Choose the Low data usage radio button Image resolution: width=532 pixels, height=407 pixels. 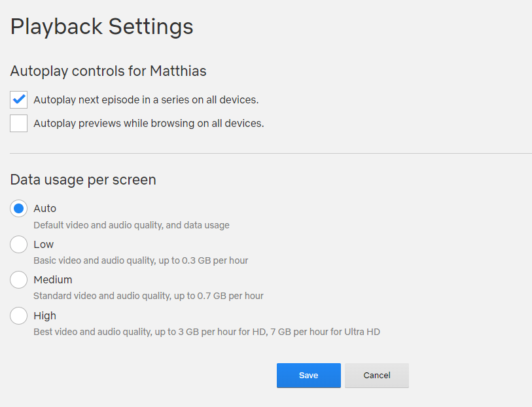(19, 245)
